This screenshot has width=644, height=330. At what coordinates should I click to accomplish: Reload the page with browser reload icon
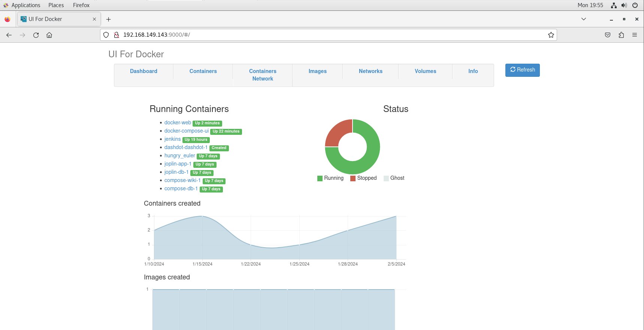point(36,35)
